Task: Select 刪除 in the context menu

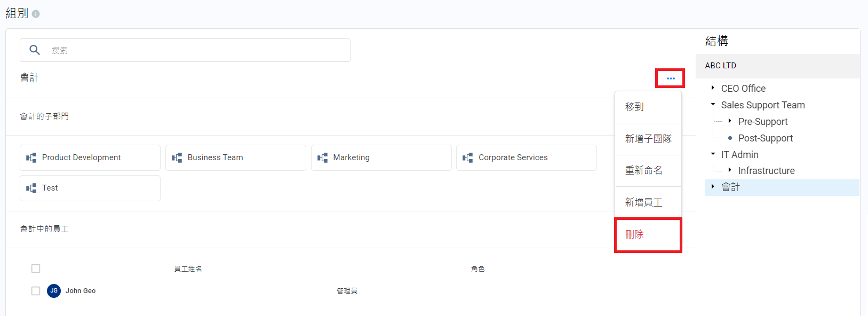Action: 634,234
